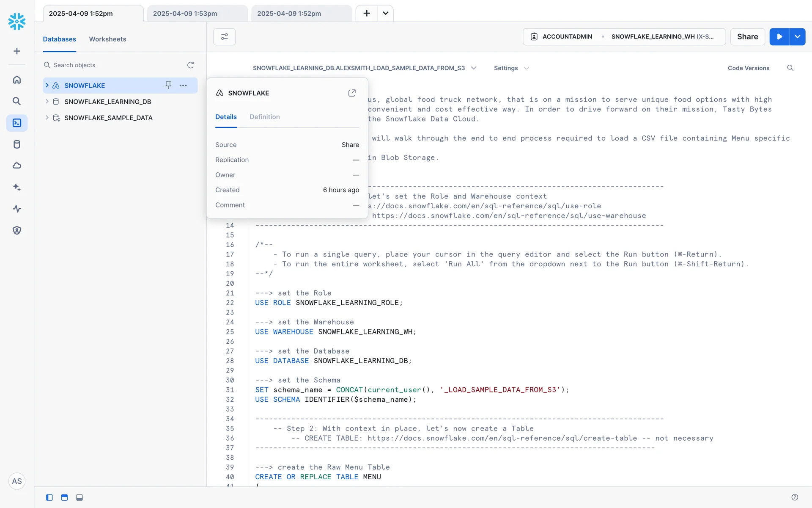The height and width of the screenshot is (508, 812).
Task: Toggle the top editor panel layout
Action: [x=64, y=497]
